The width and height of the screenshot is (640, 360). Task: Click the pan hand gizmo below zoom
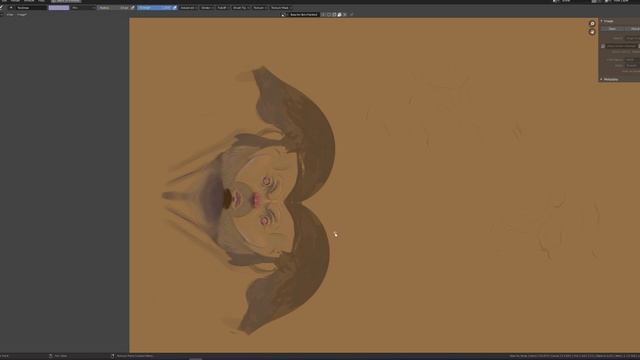pos(592,32)
